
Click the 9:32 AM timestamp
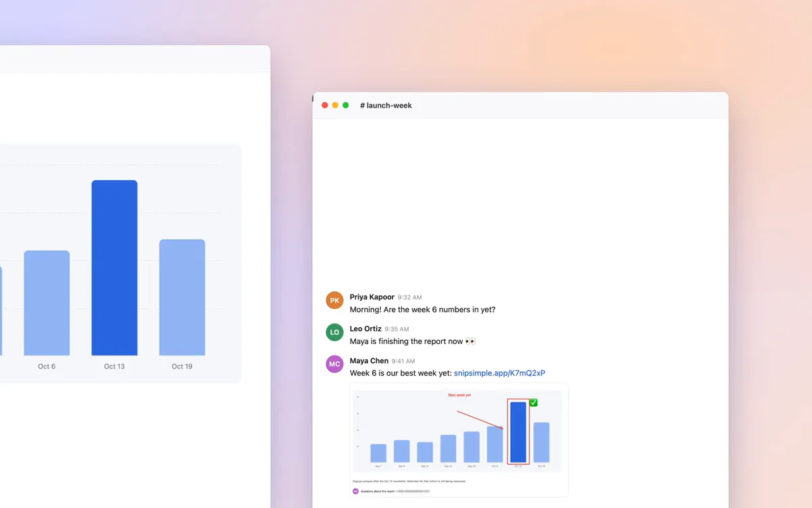click(409, 297)
